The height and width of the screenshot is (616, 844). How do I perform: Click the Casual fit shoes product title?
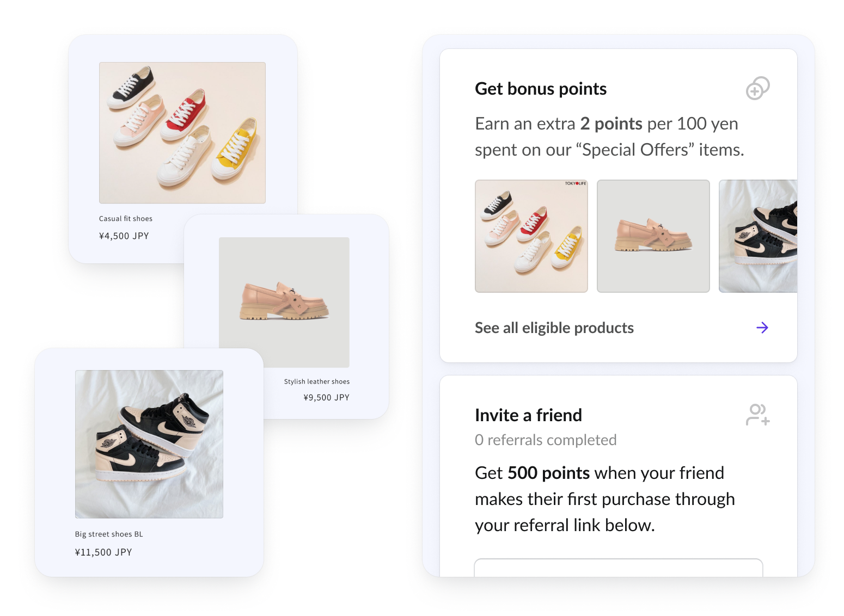(x=126, y=219)
